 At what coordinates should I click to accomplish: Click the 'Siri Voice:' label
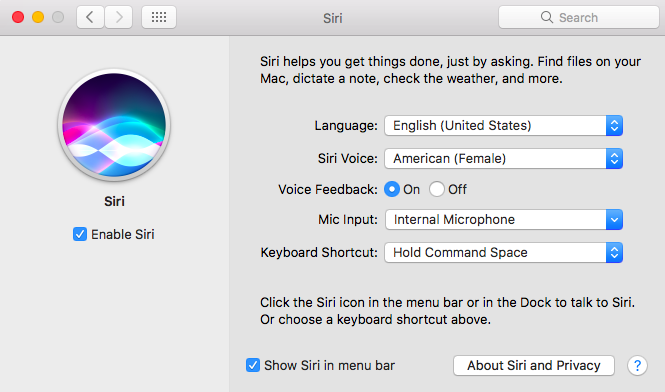347,159
